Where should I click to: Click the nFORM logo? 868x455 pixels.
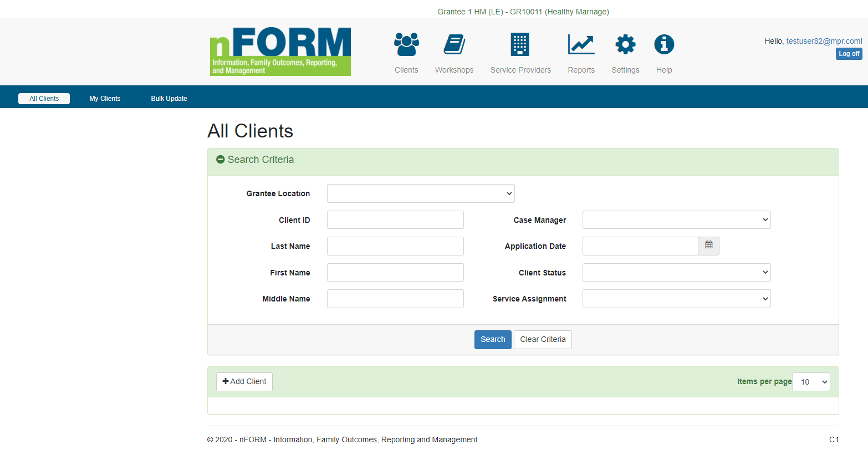tap(280, 52)
